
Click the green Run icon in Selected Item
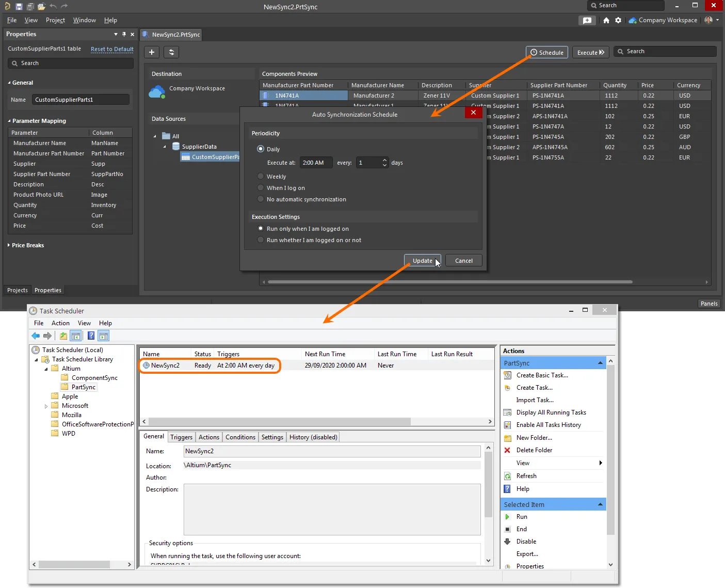507,517
